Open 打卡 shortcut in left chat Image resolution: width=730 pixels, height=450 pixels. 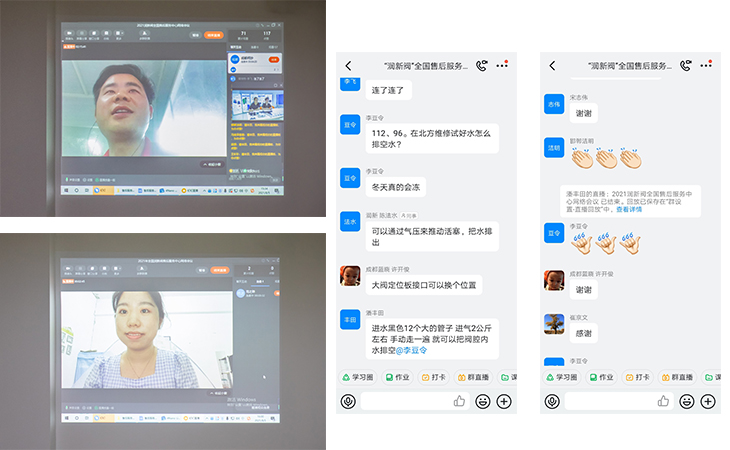(434, 377)
